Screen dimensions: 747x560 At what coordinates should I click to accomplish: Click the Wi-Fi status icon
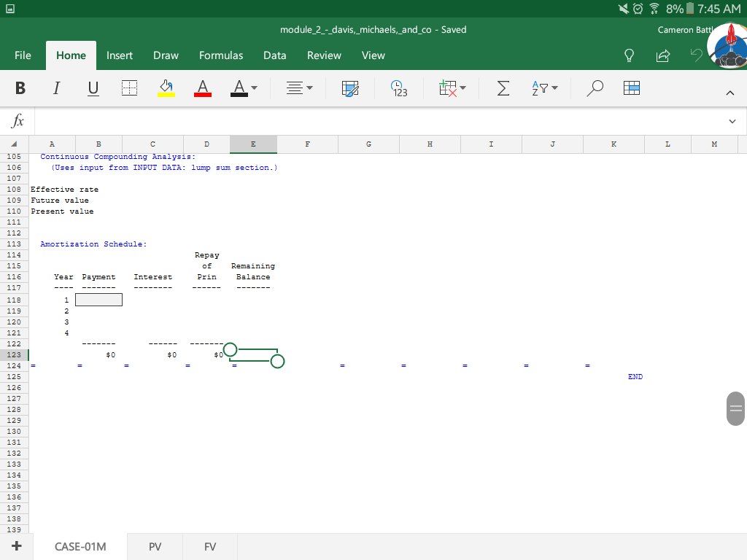tap(654, 9)
